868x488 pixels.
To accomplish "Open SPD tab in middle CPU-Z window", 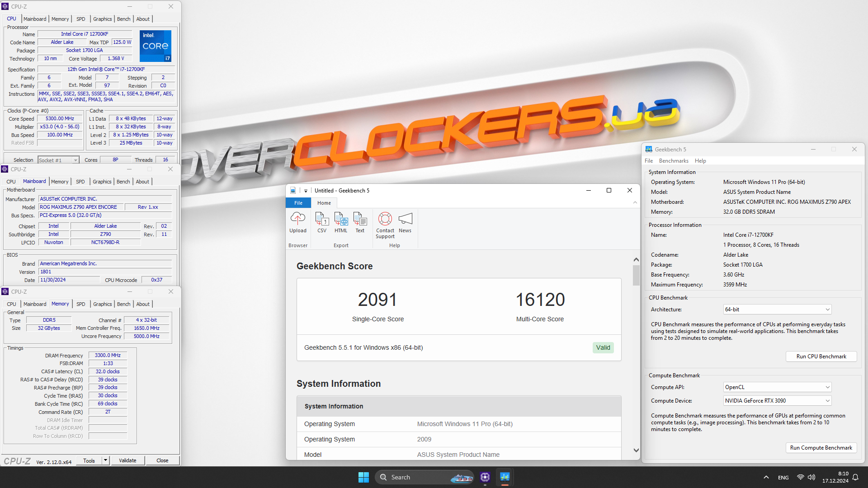I will coord(80,182).
